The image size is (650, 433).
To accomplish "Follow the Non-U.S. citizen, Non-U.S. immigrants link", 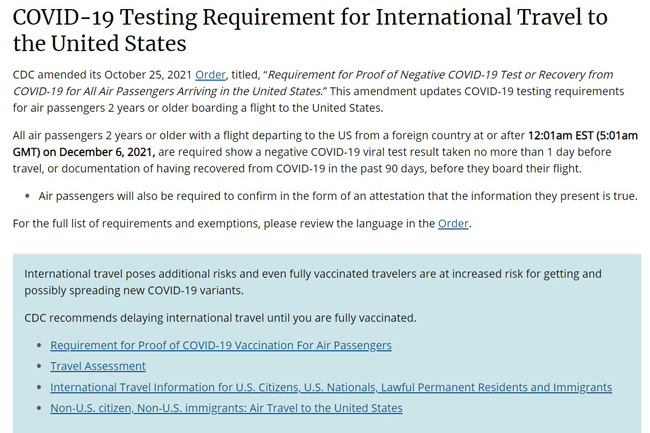I will pos(226,408).
